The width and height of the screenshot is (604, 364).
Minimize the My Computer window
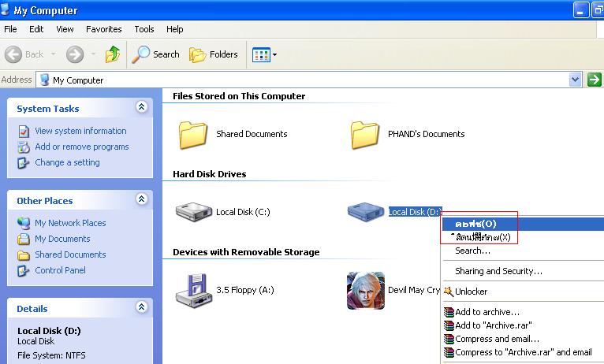coord(581,10)
